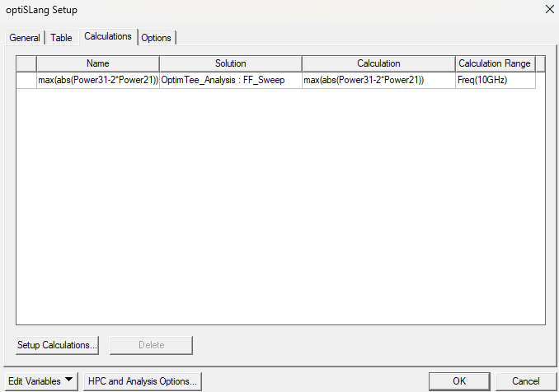Open Setup Calculations dialog

[x=58, y=345]
